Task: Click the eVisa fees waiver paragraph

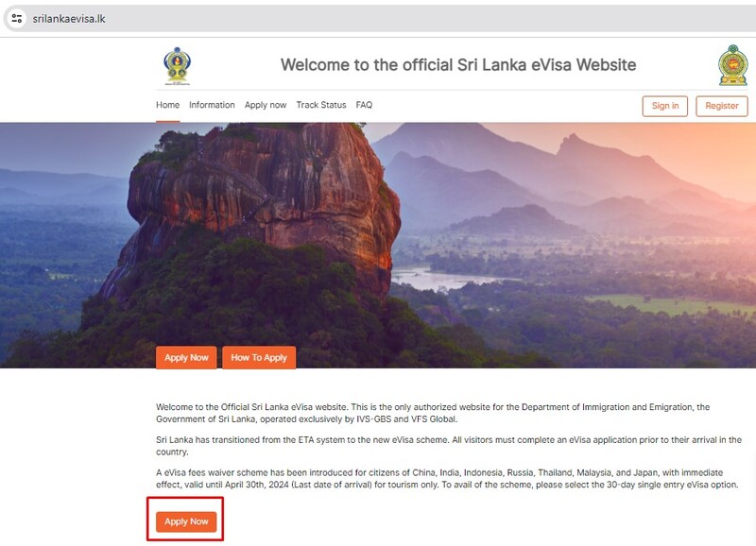Action: pos(447,479)
